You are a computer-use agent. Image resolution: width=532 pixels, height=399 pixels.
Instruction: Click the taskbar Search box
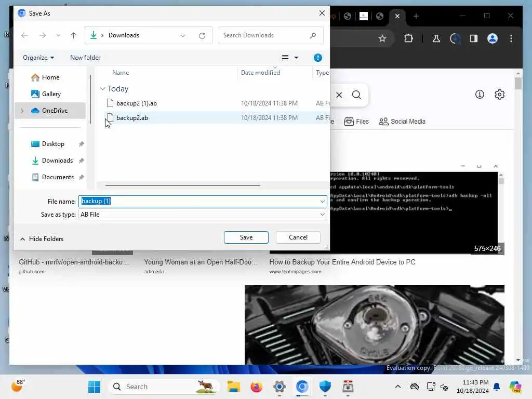click(x=164, y=387)
